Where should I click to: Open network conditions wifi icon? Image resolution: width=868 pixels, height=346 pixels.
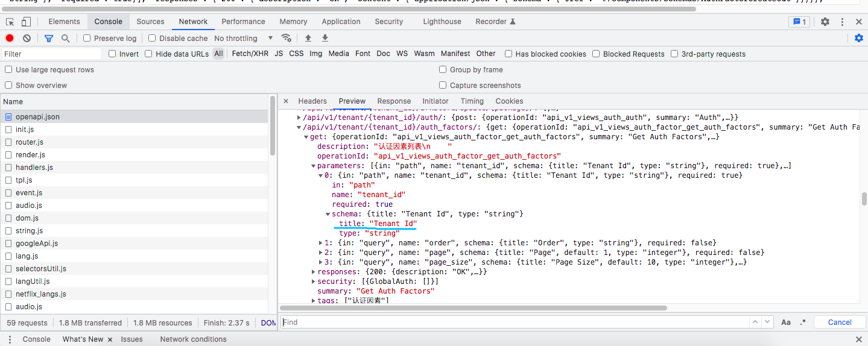pos(287,38)
